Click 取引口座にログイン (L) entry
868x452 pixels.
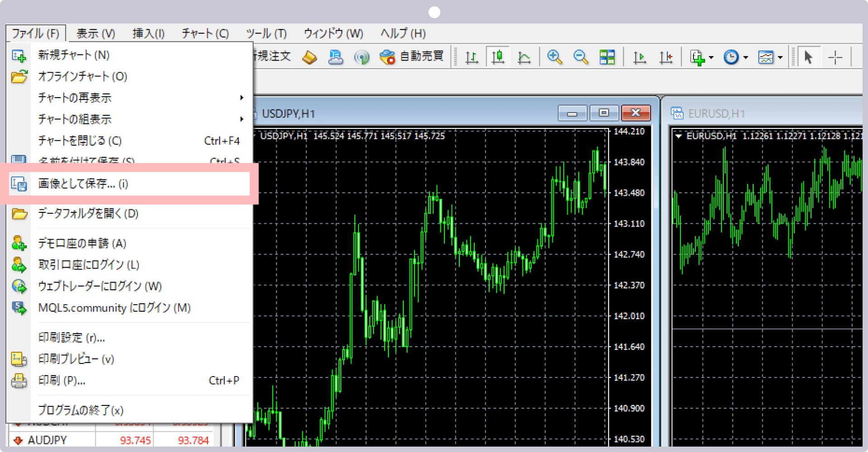click(89, 265)
